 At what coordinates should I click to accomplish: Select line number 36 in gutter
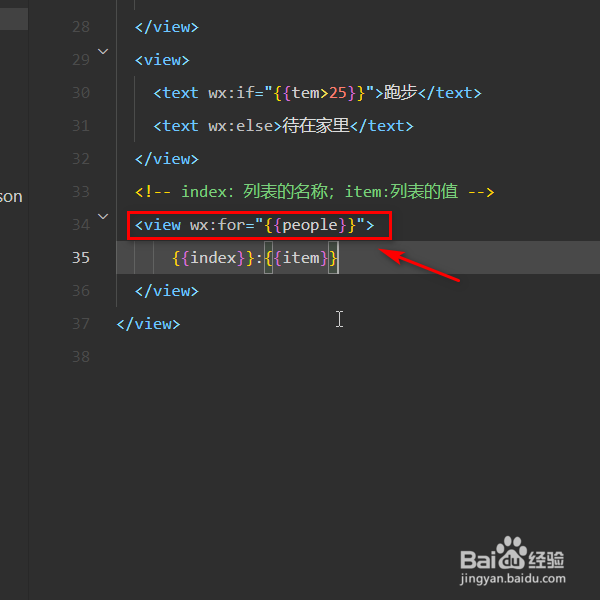click(x=81, y=291)
